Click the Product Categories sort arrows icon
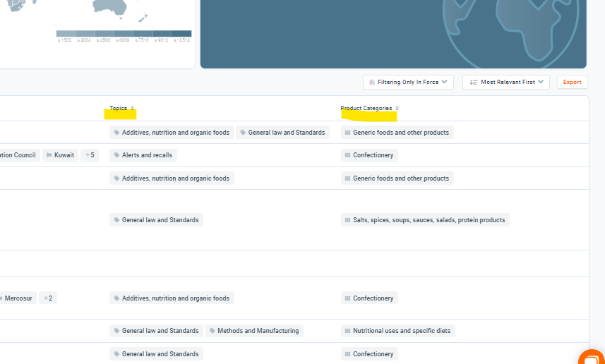 pyautogui.click(x=397, y=109)
